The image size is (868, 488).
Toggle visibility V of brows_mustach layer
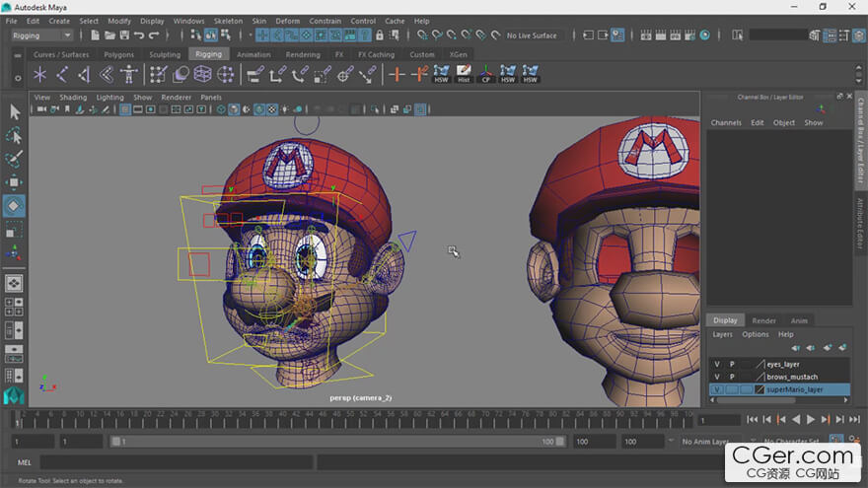click(717, 377)
